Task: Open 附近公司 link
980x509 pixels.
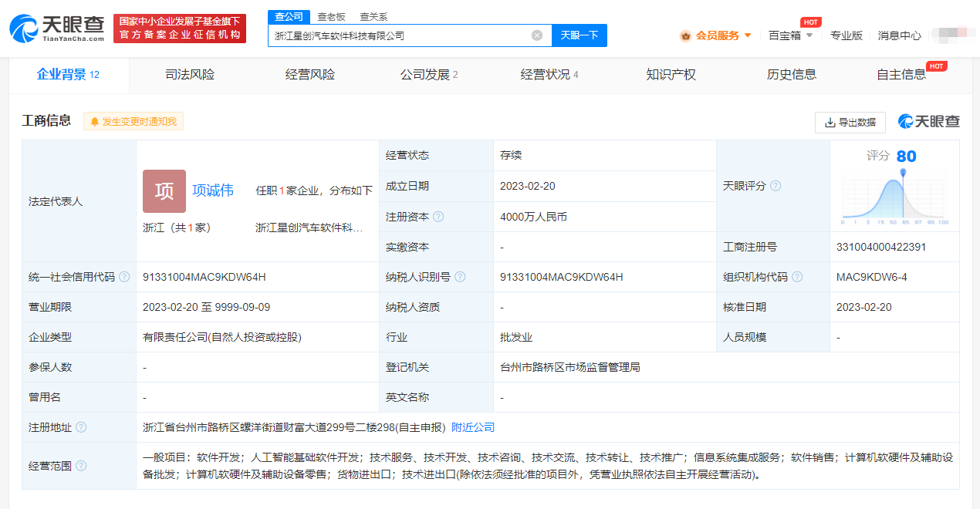Action: click(473, 428)
